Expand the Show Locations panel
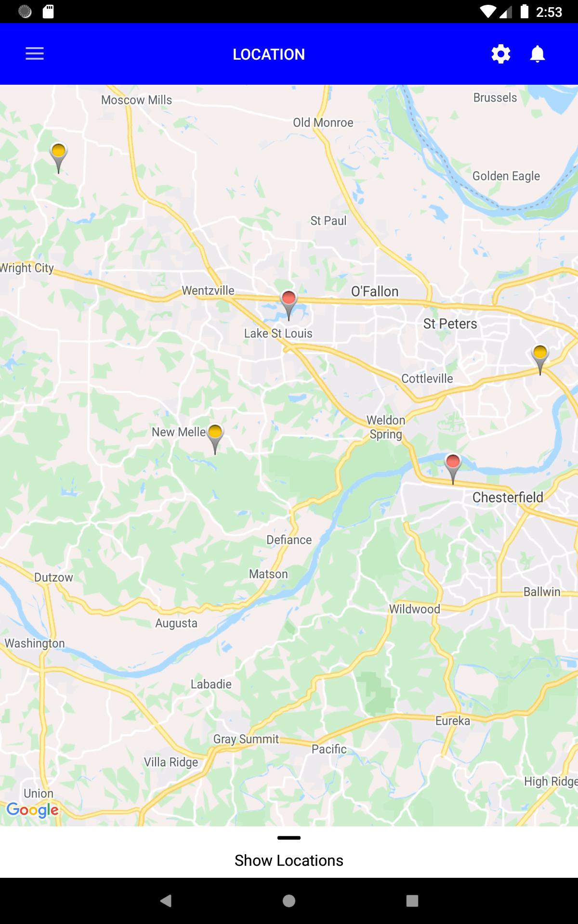This screenshot has height=924, width=578. pyautogui.click(x=289, y=860)
